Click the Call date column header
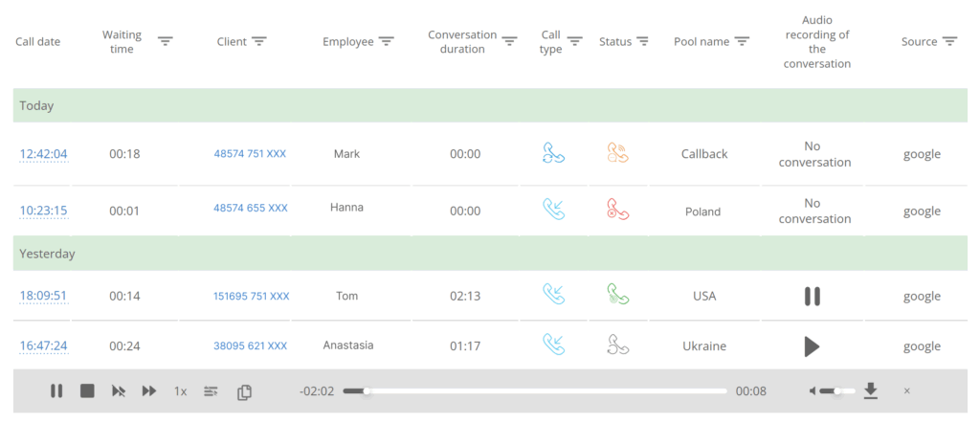Image resolution: width=980 pixels, height=423 pixels. pyautogui.click(x=38, y=42)
